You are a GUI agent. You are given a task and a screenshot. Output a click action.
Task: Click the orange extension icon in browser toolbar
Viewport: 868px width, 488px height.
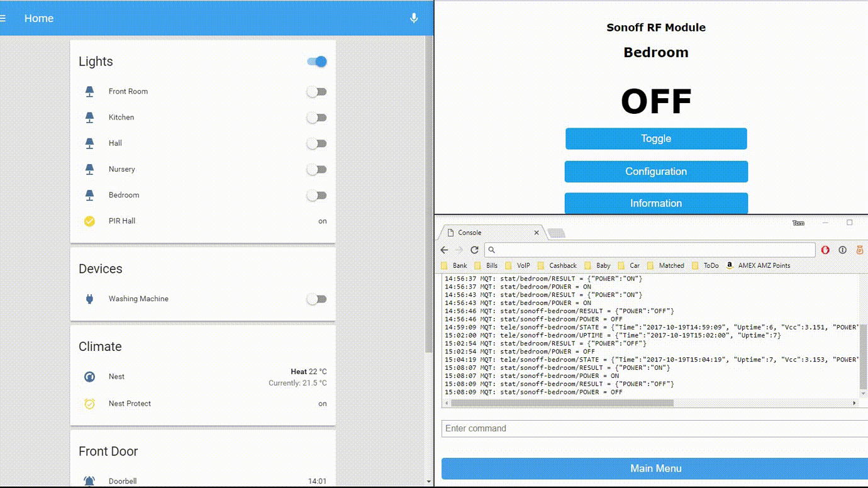point(860,250)
